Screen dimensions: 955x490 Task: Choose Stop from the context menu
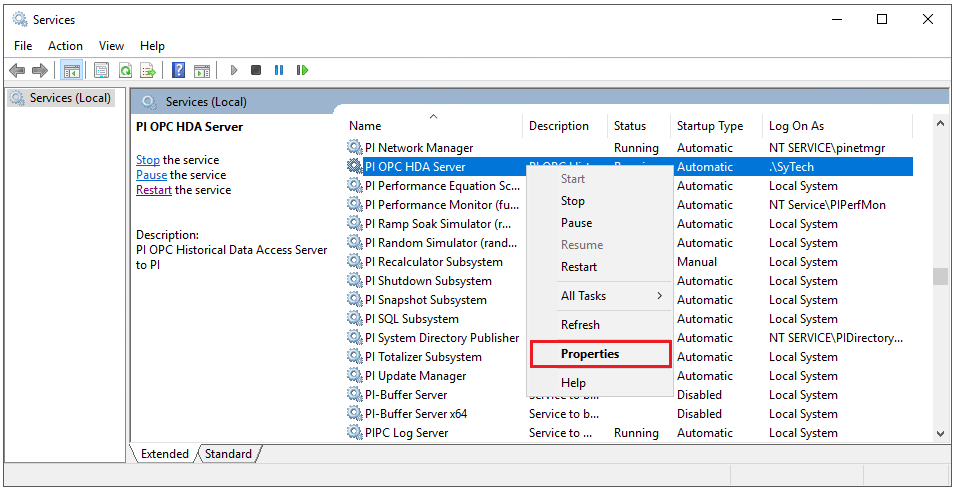600,201
